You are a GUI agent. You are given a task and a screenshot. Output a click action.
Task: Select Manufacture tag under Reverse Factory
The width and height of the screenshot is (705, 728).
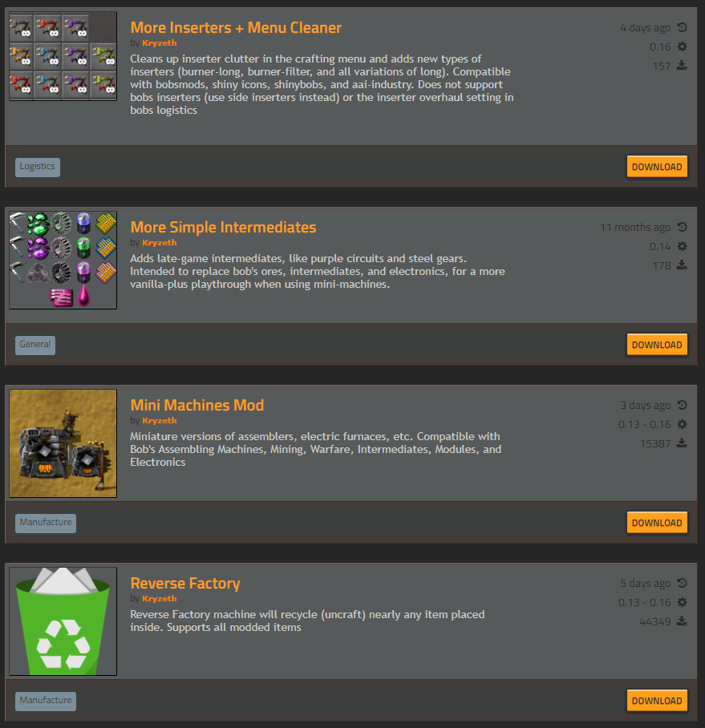pyautogui.click(x=46, y=701)
